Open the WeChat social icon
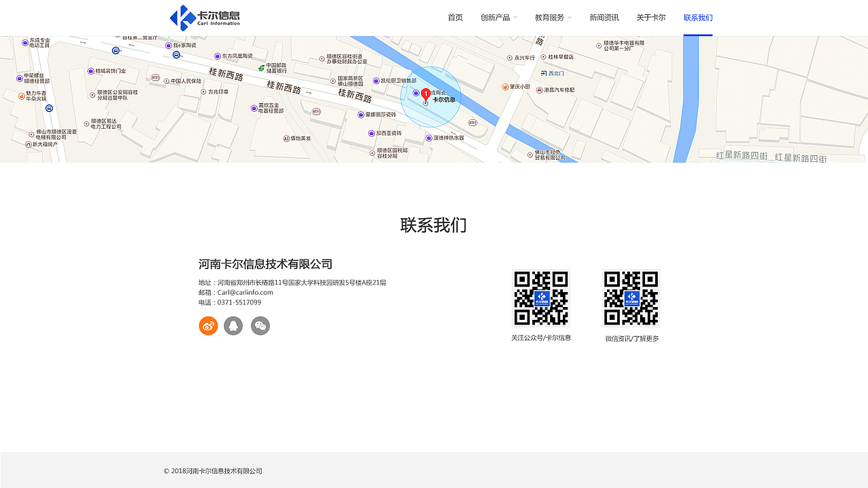 260,326
